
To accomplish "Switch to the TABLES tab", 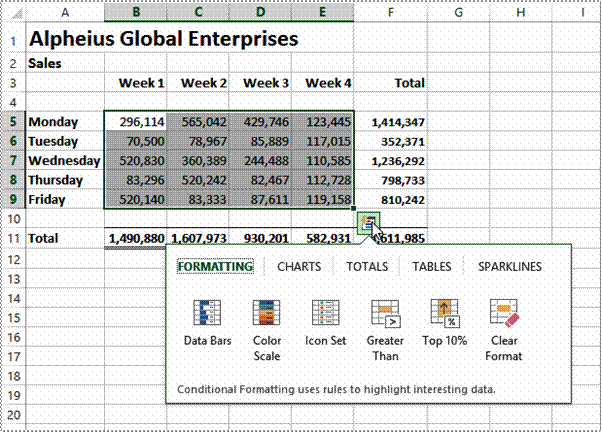I will pyautogui.click(x=432, y=266).
